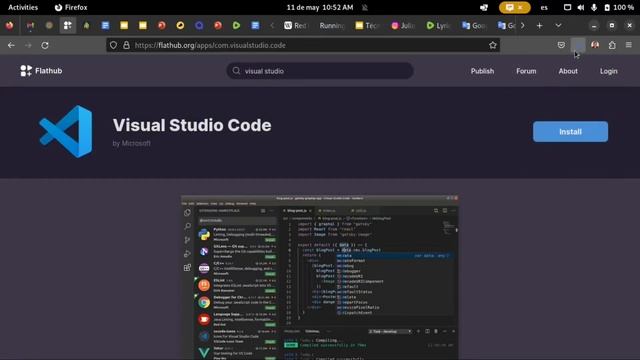Save page to Pocket
This screenshot has height=360, width=640.
click(x=561, y=45)
